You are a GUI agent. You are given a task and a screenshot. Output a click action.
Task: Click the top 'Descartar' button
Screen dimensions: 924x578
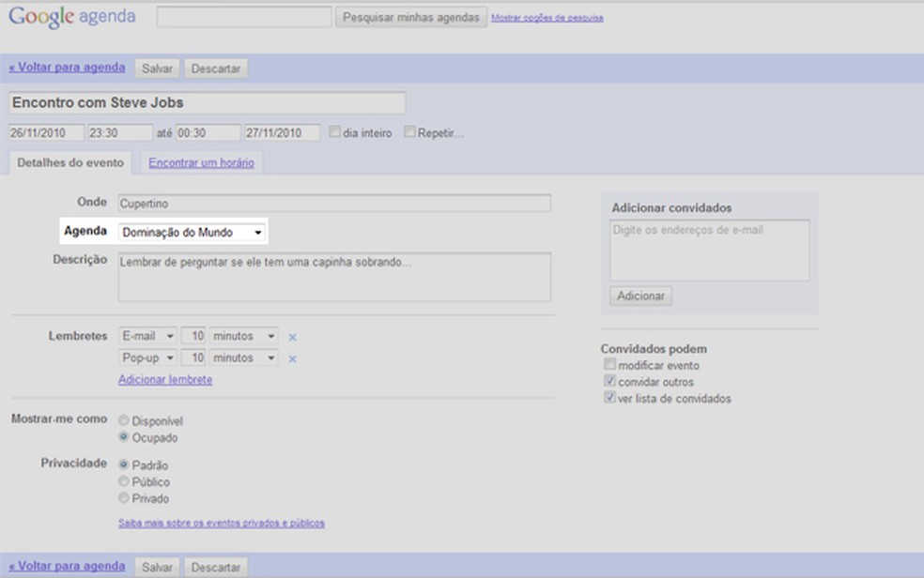[216, 68]
